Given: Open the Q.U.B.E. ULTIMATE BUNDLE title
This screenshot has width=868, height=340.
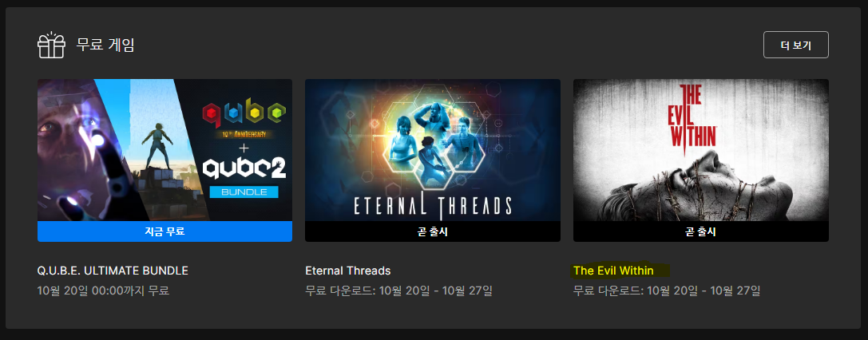Looking at the screenshot, I should pos(113,271).
